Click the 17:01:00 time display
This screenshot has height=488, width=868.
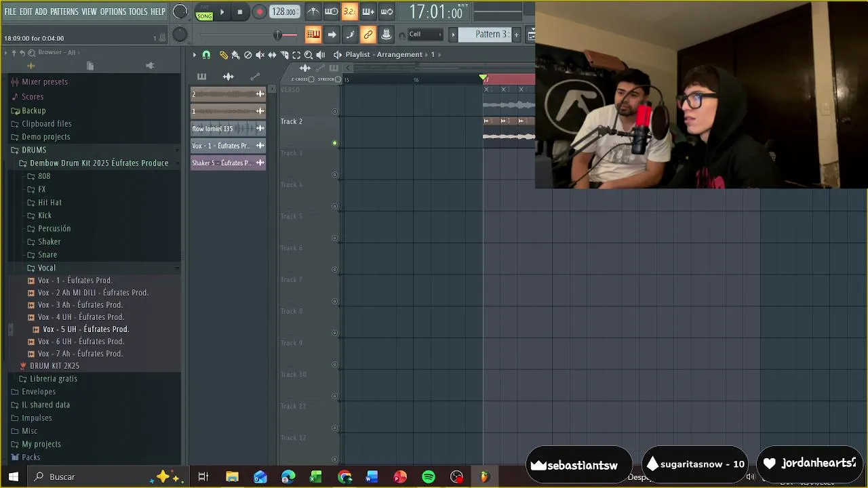[x=435, y=12]
